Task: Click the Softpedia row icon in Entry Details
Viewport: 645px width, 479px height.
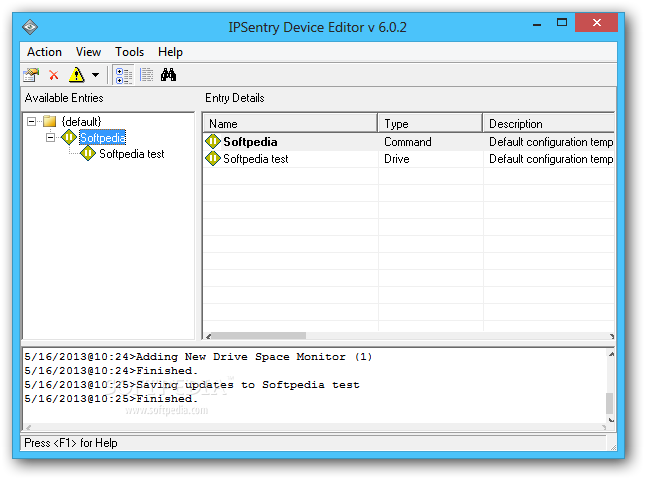Action: pos(213,142)
